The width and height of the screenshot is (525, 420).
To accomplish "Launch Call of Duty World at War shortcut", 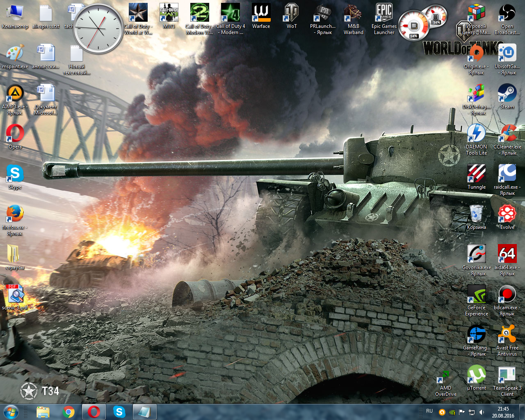I will 138,19.
